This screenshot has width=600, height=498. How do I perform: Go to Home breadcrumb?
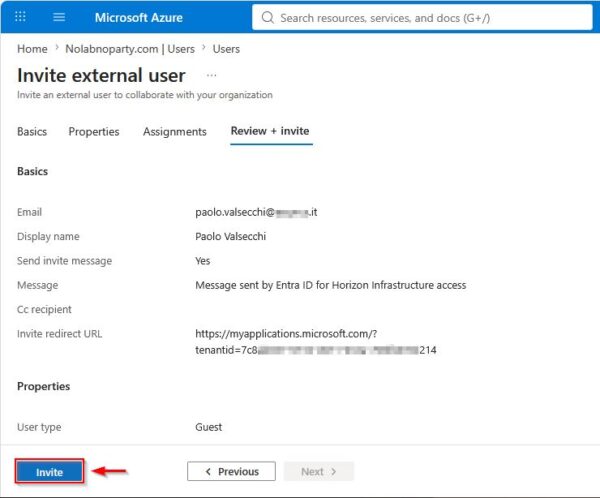32,49
